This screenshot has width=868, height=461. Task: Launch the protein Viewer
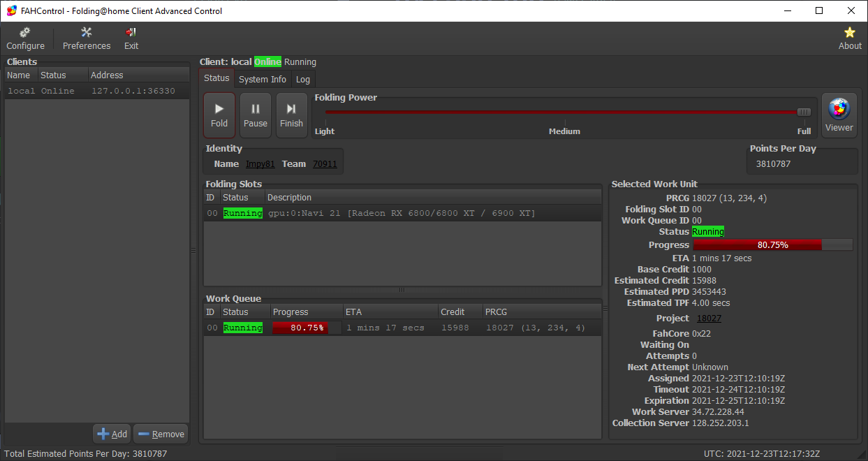pos(839,115)
